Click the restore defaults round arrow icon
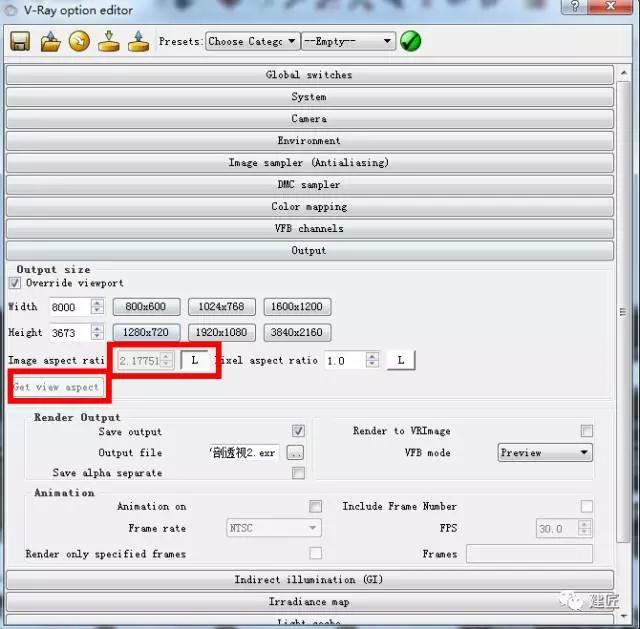The width and height of the screenshot is (640, 629). [79, 41]
